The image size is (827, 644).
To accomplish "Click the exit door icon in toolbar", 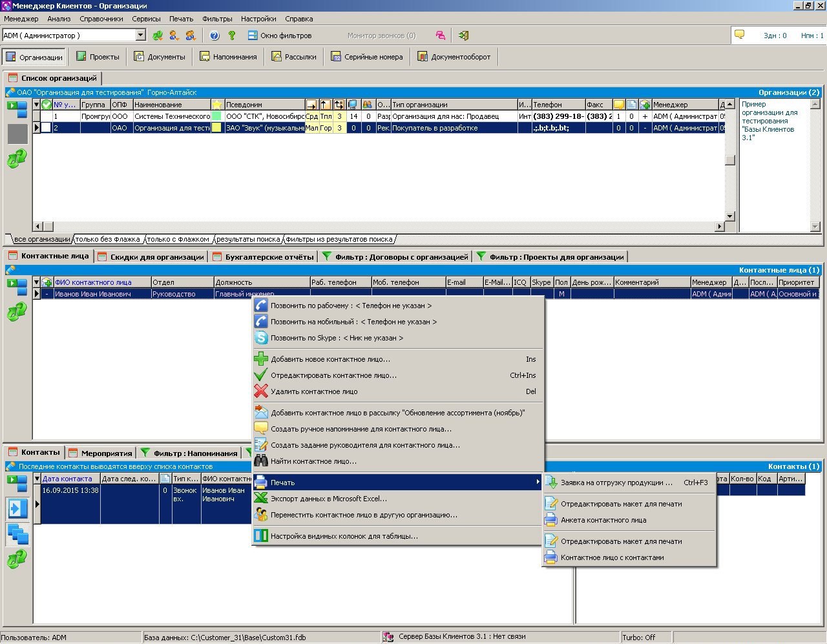I will point(463,36).
